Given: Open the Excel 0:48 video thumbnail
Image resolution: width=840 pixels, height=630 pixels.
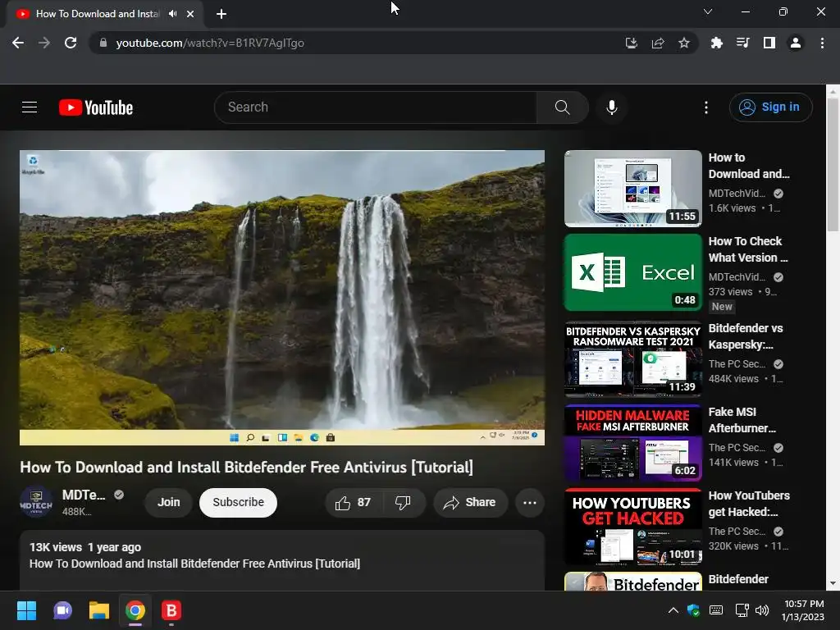Looking at the screenshot, I should [x=633, y=272].
